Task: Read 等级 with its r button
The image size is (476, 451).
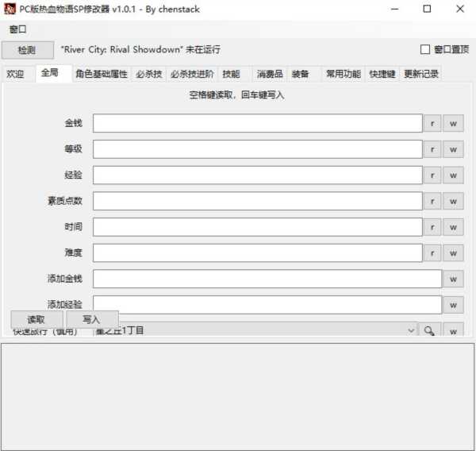Action: 432,149
